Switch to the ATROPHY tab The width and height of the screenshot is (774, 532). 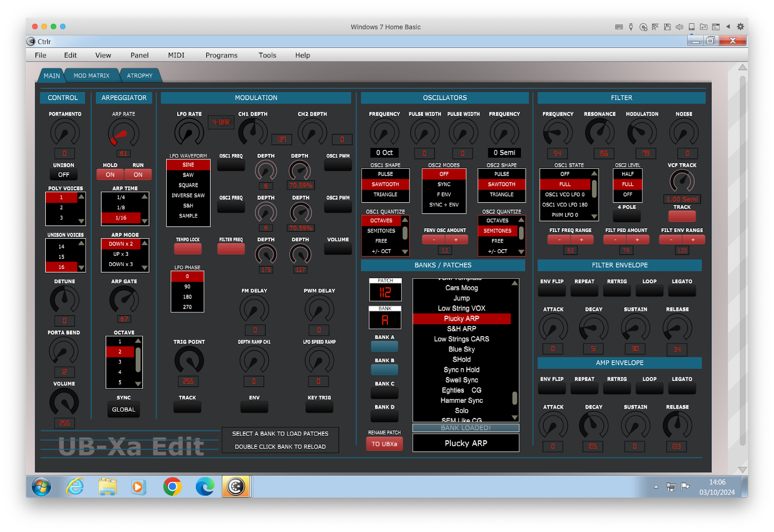point(139,75)
